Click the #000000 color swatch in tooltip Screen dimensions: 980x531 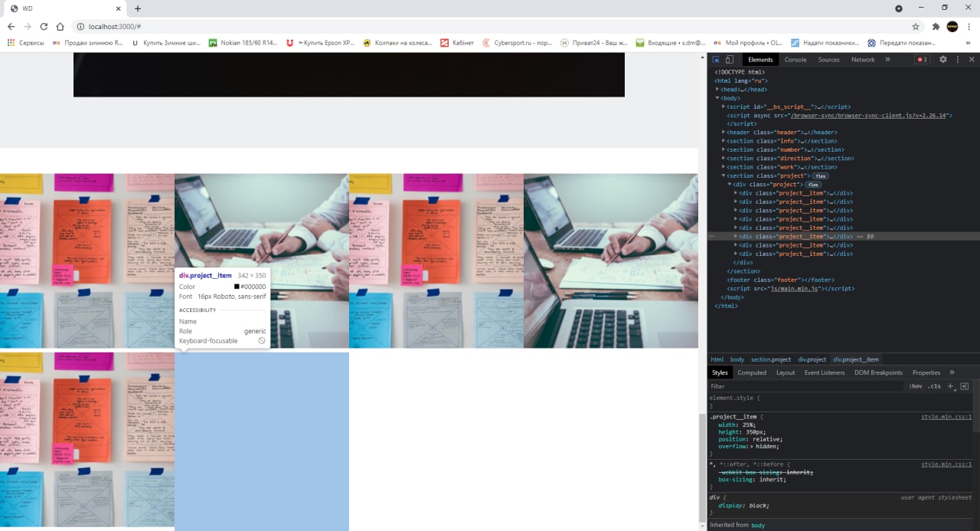click(237, 287)
